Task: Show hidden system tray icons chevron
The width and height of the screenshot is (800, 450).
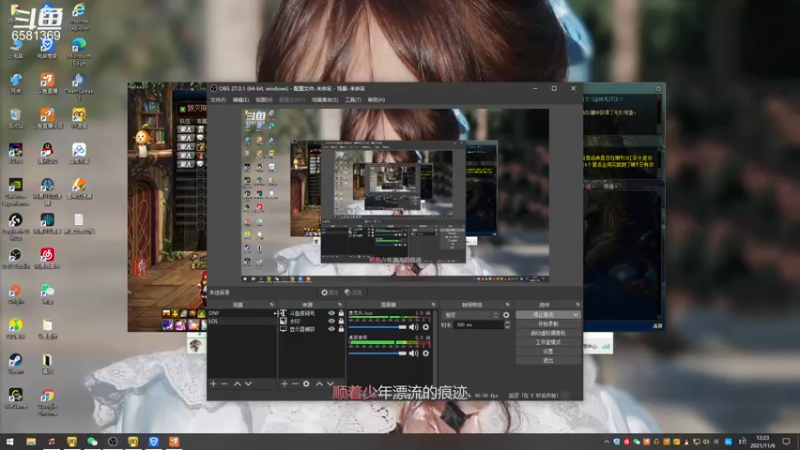Action: [606, 441]
